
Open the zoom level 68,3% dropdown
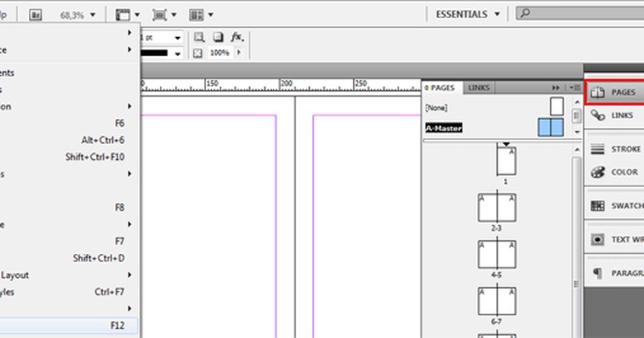[x=92, y=14]
